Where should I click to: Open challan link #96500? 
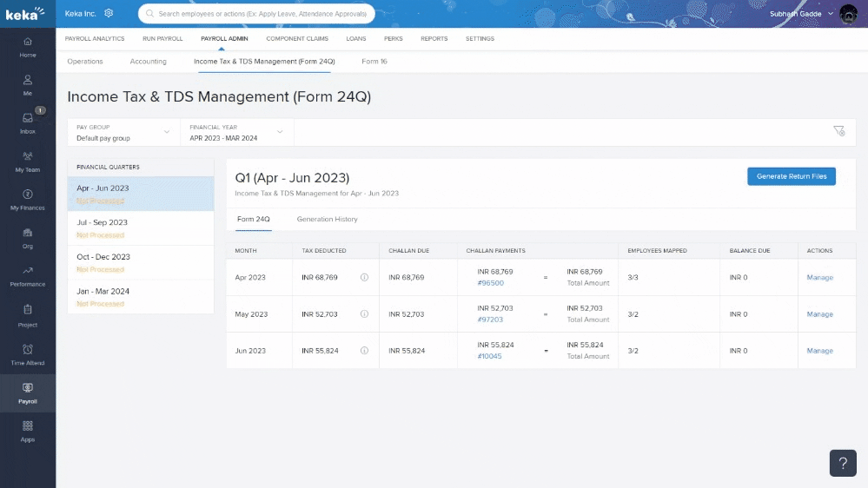(x=490, y=283)
